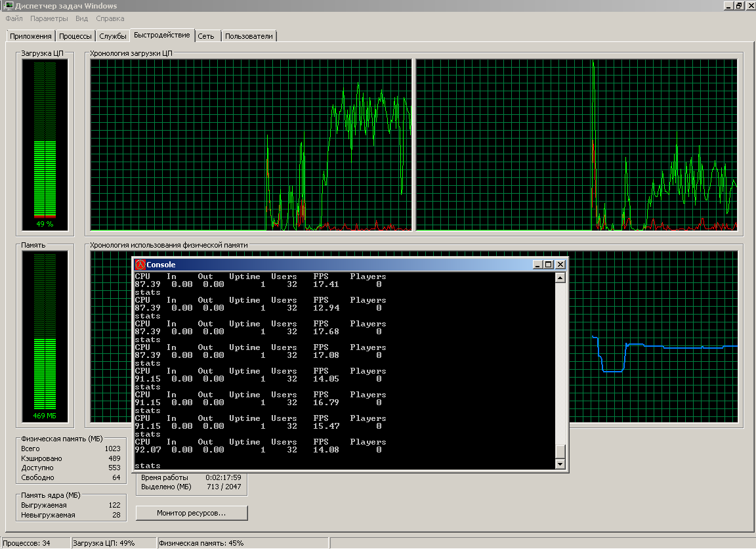Restore down the Task Manager window

[x=739, y=6]
